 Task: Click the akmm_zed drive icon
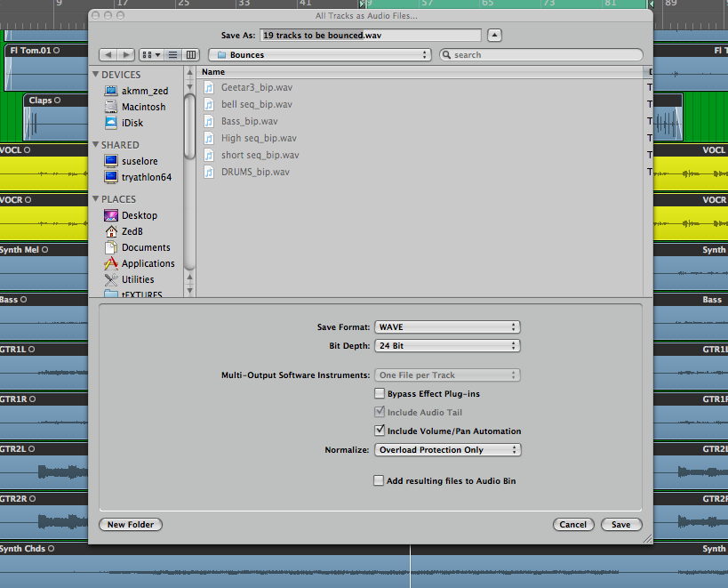pyautogui.click(x=111, y=91)
